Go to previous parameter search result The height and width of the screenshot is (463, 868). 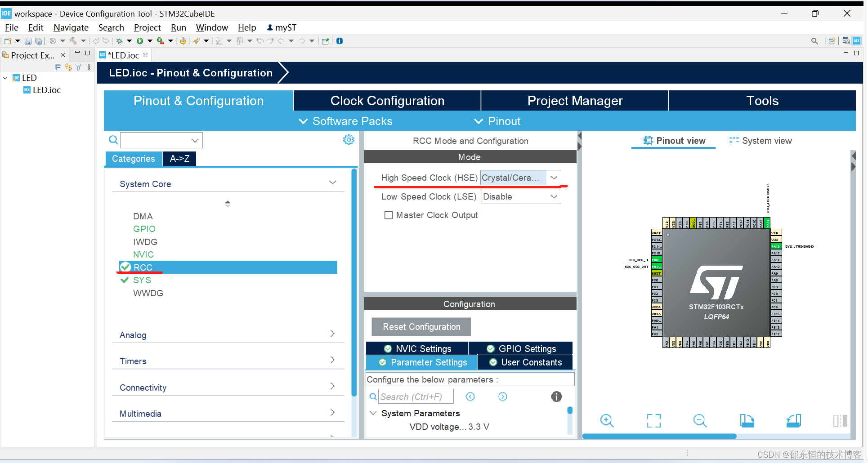point(470,396)
